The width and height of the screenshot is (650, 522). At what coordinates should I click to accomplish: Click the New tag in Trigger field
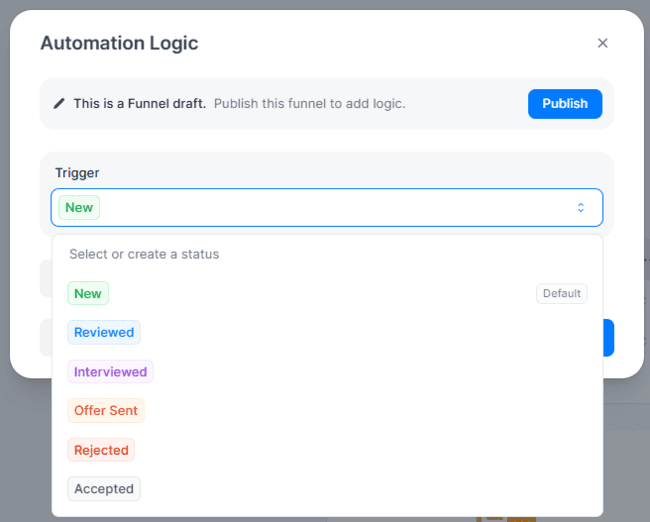click(79, 207)
